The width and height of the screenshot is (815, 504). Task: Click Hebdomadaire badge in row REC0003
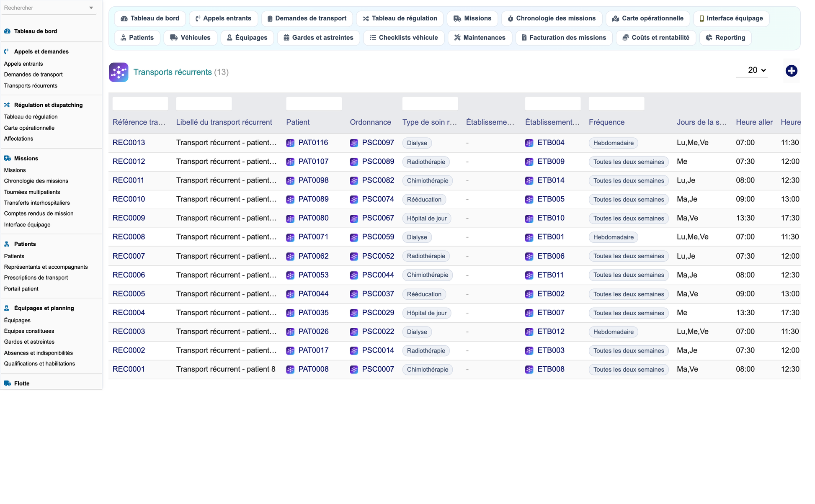point(614,332)
